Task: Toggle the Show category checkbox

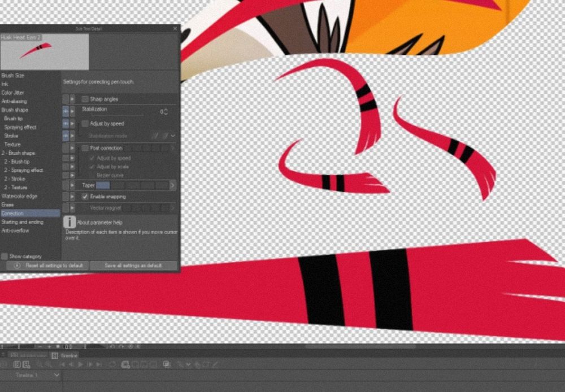Action: [5, 256]
